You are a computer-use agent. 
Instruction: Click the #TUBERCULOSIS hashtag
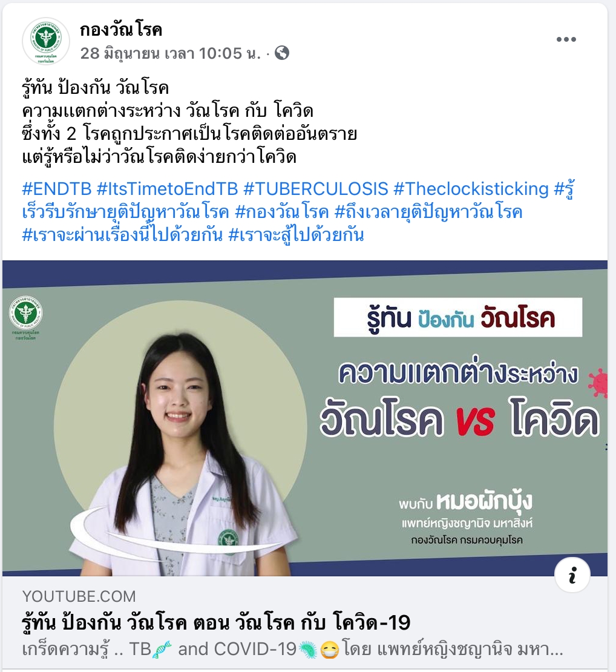[316, 188]
